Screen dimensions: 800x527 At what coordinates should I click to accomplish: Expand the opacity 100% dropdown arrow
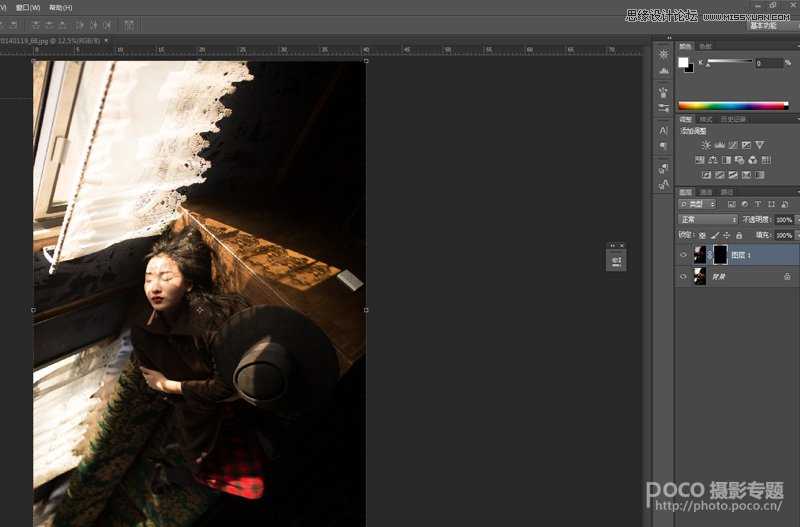(796, 219)
